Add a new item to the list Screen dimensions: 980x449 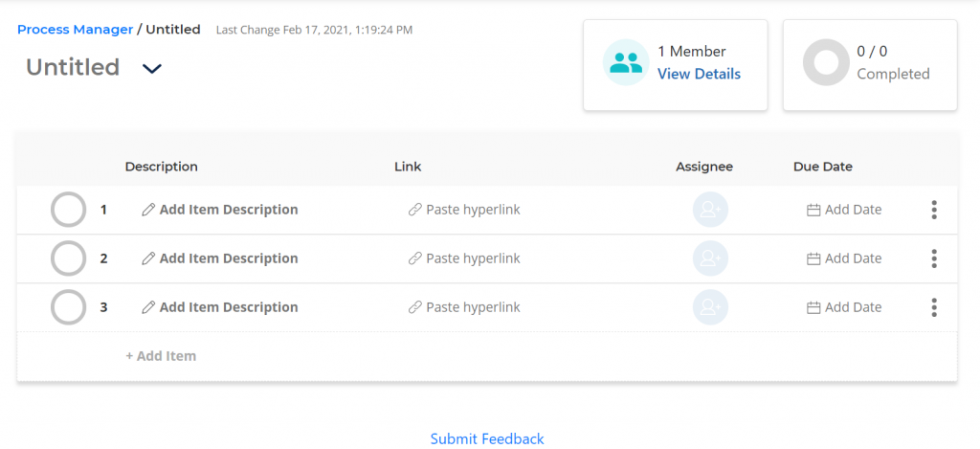[x=161, y=356]
